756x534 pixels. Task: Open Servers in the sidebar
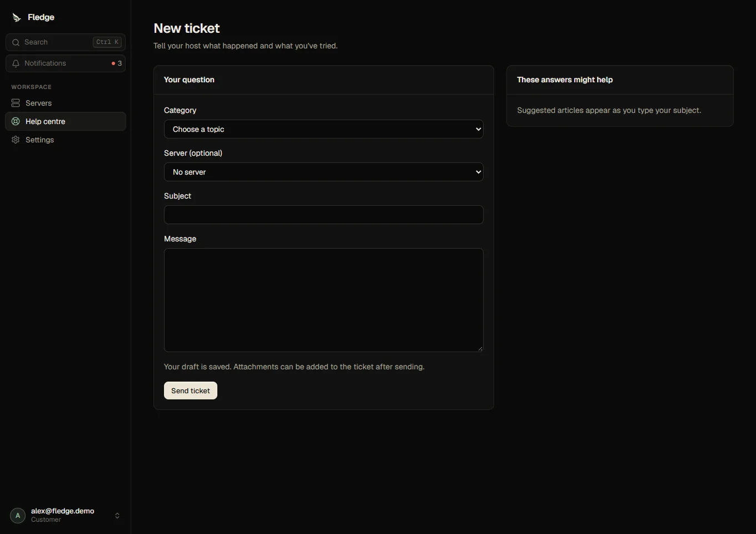coord(66,103)
